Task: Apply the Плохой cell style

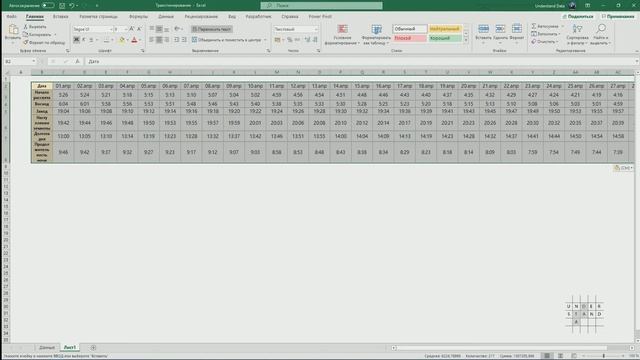Action: click(x=410, y=38)
